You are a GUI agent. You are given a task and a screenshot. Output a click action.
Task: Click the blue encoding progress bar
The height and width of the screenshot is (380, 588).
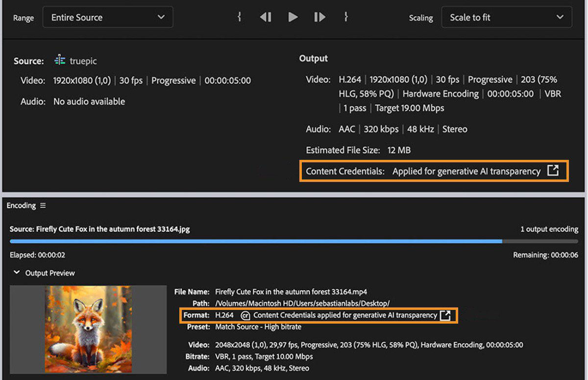point(245,241)
